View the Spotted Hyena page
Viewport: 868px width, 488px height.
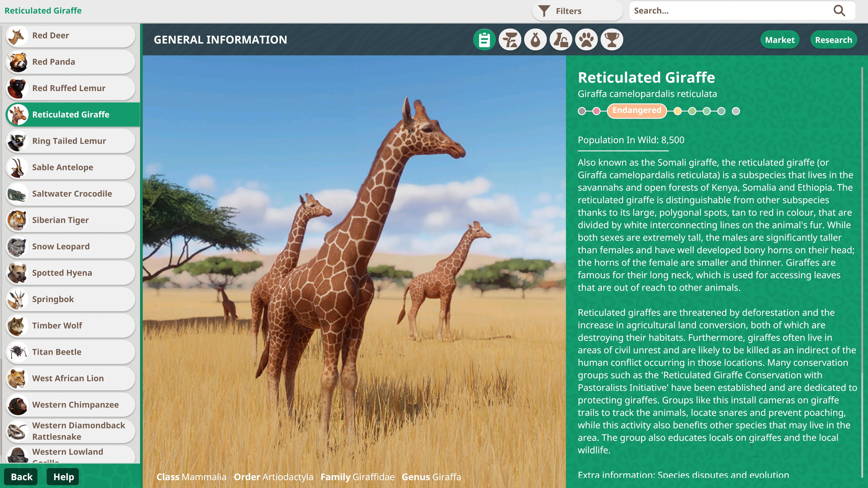click(70, 273)
